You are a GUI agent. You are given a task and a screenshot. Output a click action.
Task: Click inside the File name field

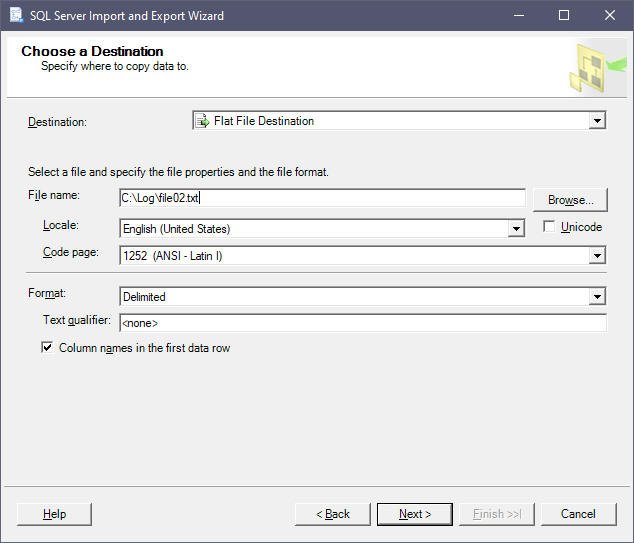[x=322, y=198]
